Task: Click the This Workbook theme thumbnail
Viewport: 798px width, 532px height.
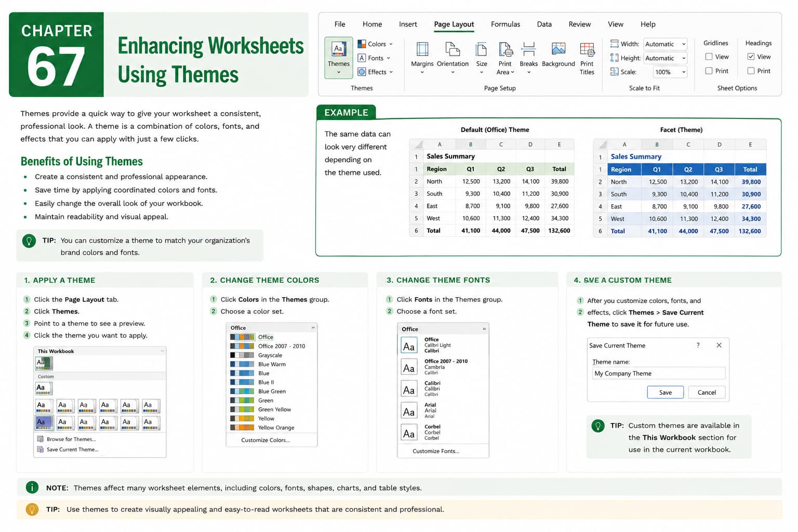Action: pos(44,363)
